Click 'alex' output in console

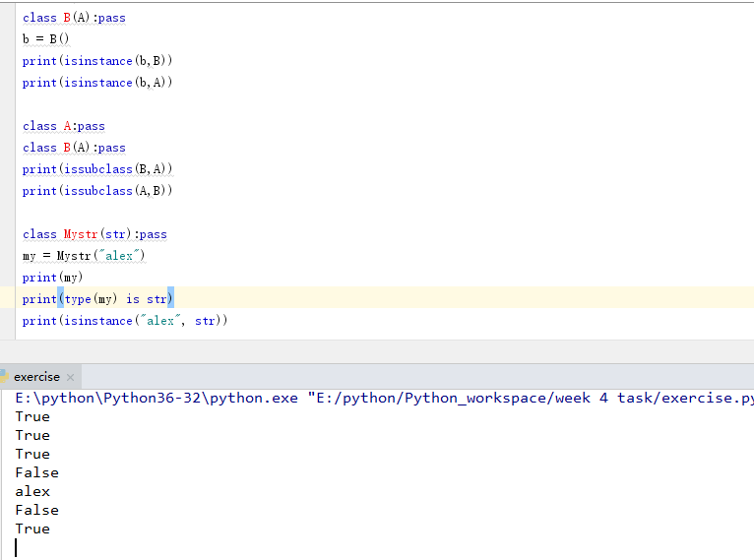pyautogui.click(x=32, y=492)
